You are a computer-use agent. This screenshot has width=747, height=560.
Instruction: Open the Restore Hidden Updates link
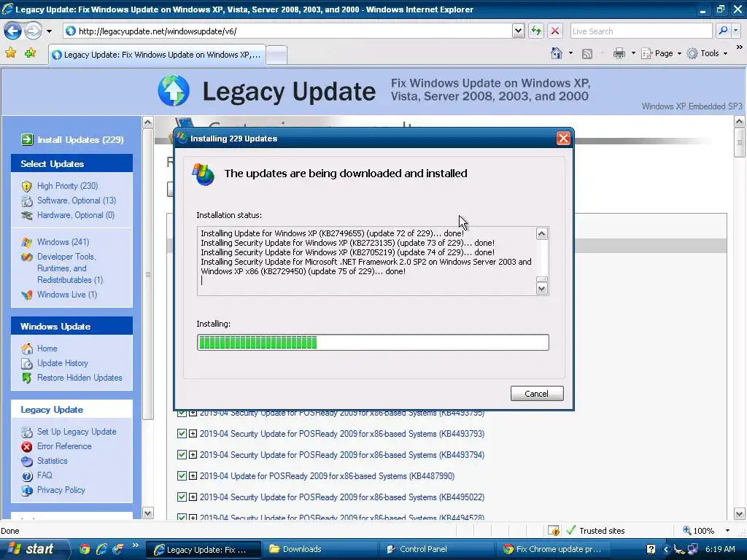(x=80, y=378)
